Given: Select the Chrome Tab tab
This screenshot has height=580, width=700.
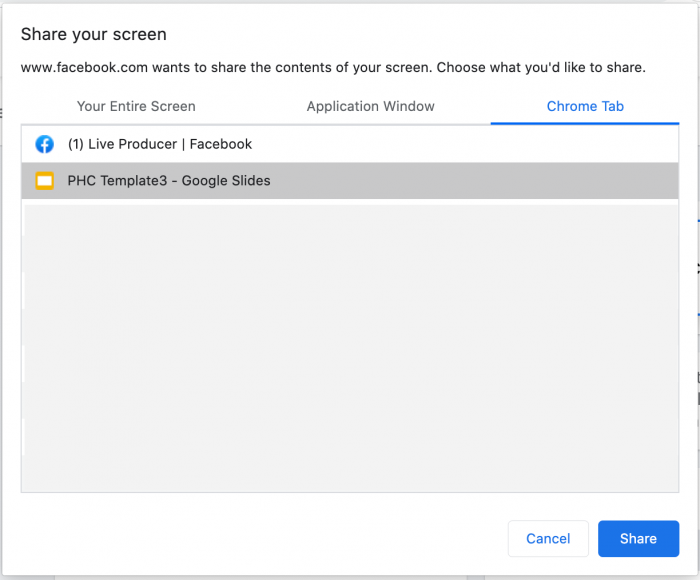Looking at the screenshot, I should [x=585, y=106].
